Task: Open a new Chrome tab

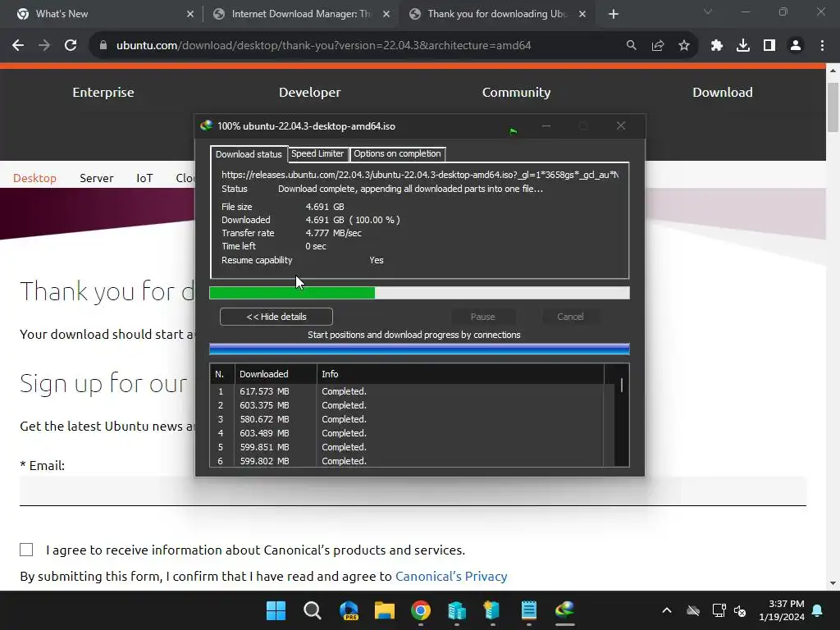Action: click(x=614, y=15)
